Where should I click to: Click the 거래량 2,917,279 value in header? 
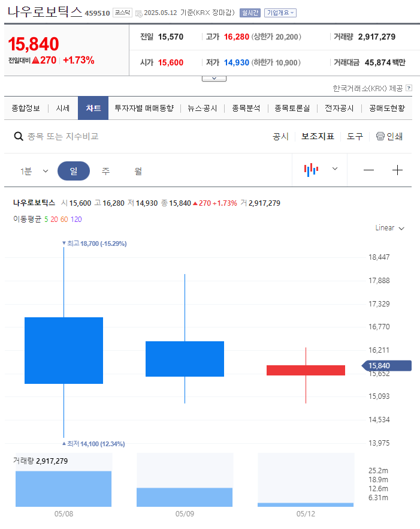(x=376, y=37)
